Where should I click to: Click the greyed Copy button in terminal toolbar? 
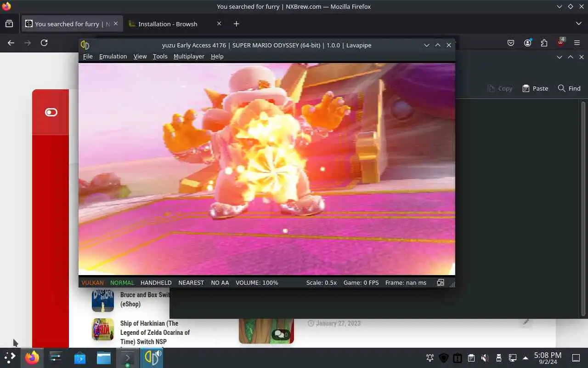(x=500, y=88)
